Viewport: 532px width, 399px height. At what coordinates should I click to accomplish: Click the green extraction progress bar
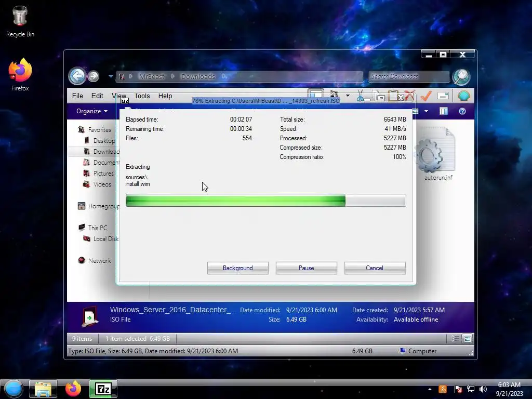(265, 201)
